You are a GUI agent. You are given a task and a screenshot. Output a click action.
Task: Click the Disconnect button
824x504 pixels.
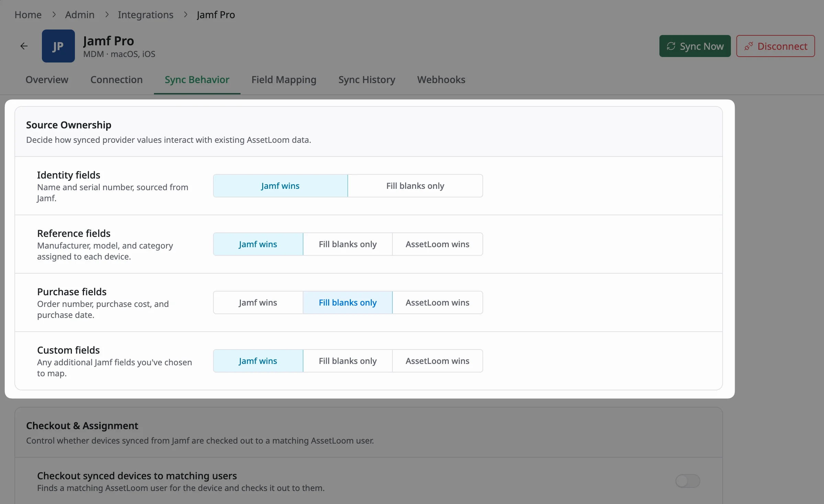pos(775,46)
